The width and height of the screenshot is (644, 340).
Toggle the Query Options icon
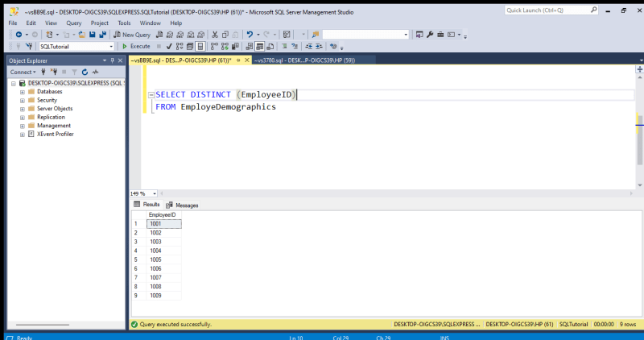pos(190,47)
